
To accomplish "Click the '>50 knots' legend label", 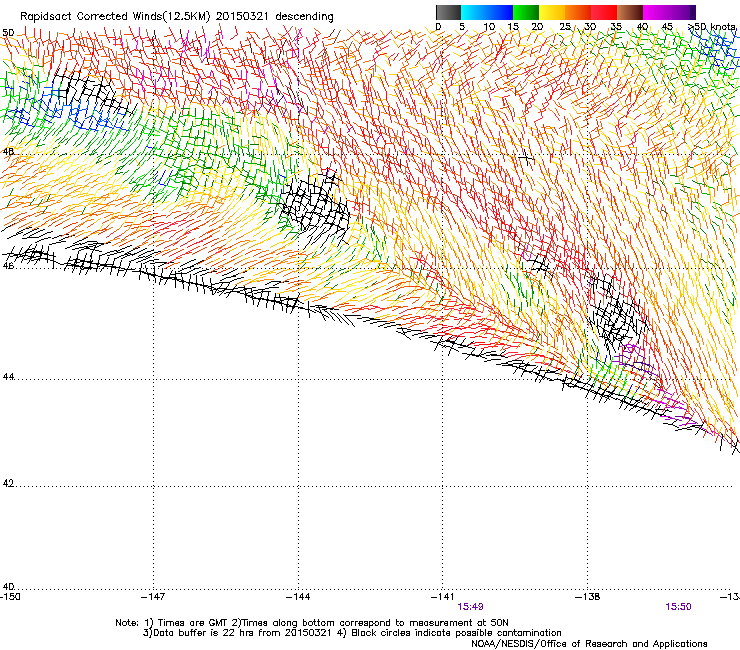I will 711,27.
